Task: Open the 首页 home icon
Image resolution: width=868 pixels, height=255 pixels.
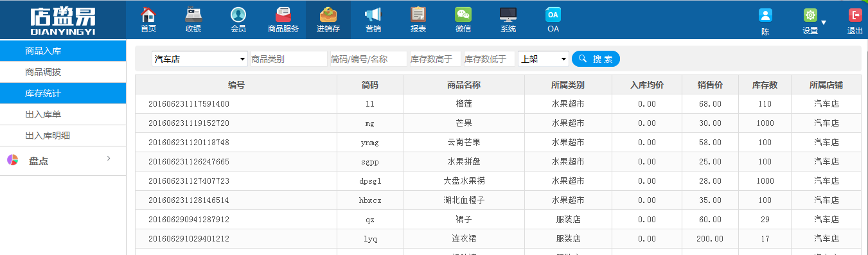Action: (148, 14)
